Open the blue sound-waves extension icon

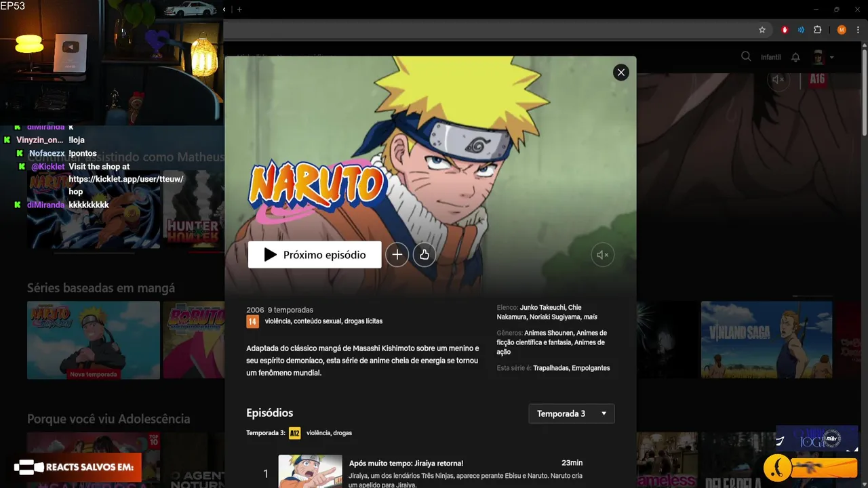tap(801, 30)
